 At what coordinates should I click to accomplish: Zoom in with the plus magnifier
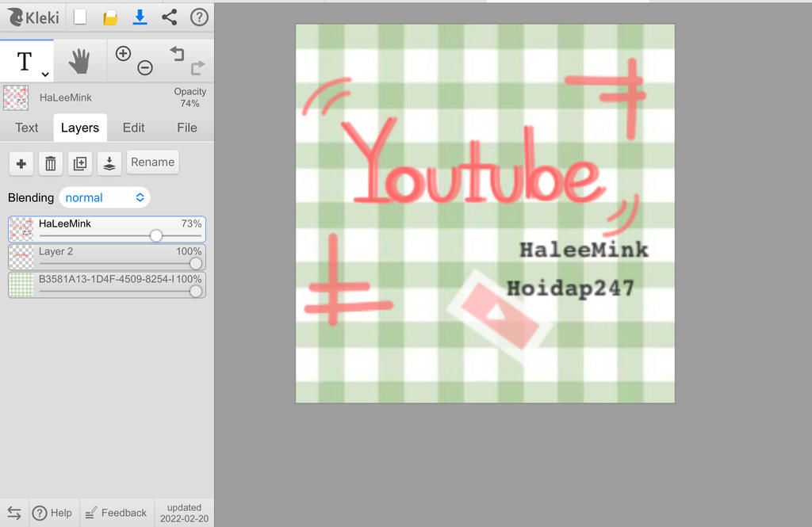123,53
